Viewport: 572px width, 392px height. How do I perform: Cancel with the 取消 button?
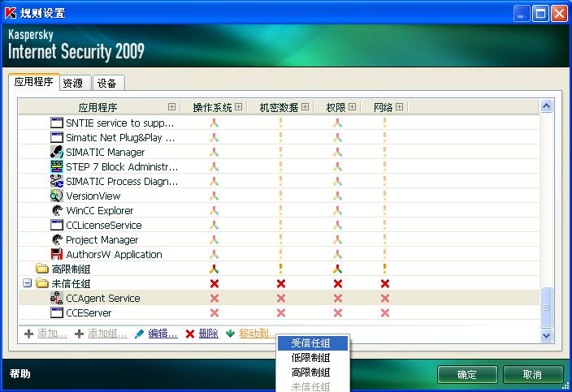(x=533, y=374)
